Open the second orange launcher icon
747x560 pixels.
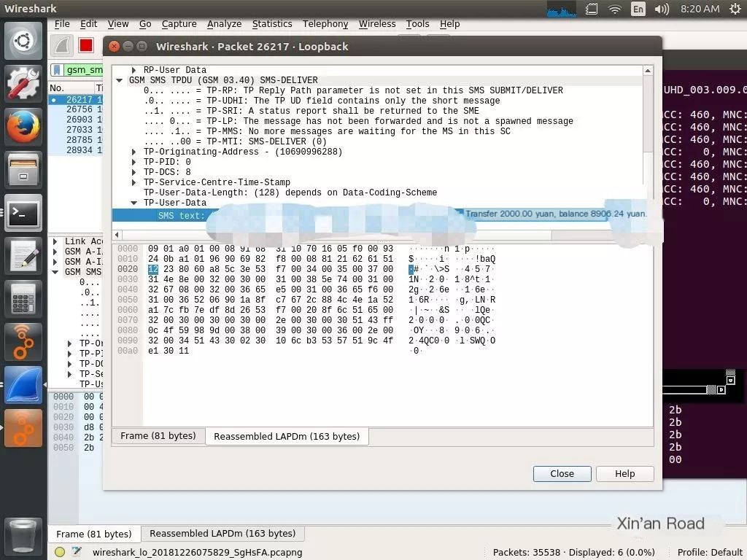[x=23, y=428]
